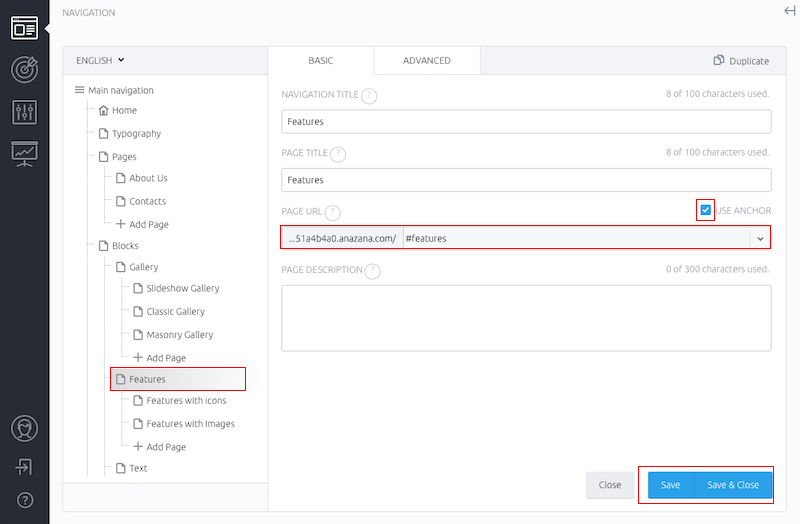Select Masonry Gallery in navigation tree
Screen dimensions: 800x524
(x=180, y=335)
